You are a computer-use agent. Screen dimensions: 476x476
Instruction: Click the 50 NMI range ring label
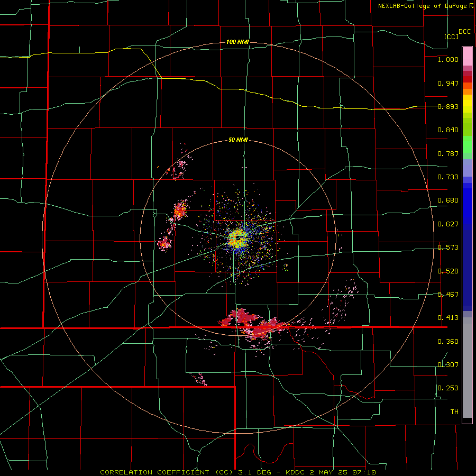[x=238, y=140]
